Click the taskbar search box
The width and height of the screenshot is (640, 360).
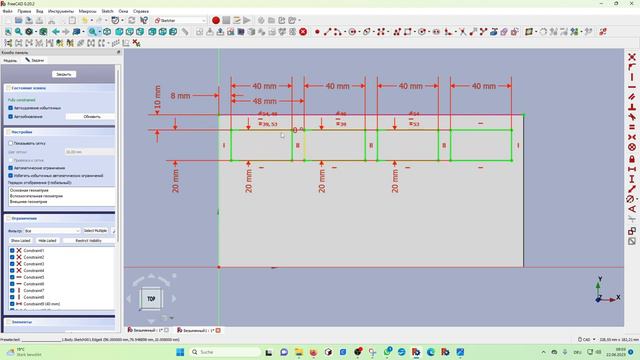click(225, 352)
